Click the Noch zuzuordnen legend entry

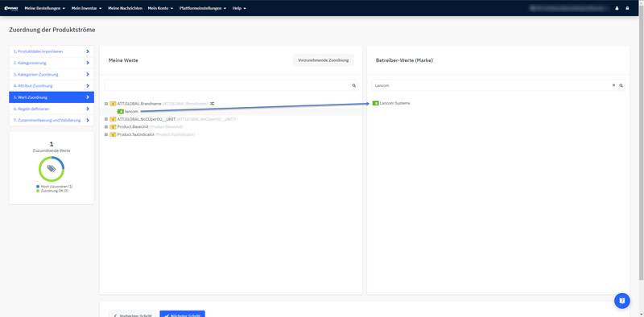pyautogui.click(x=54, y=187)
